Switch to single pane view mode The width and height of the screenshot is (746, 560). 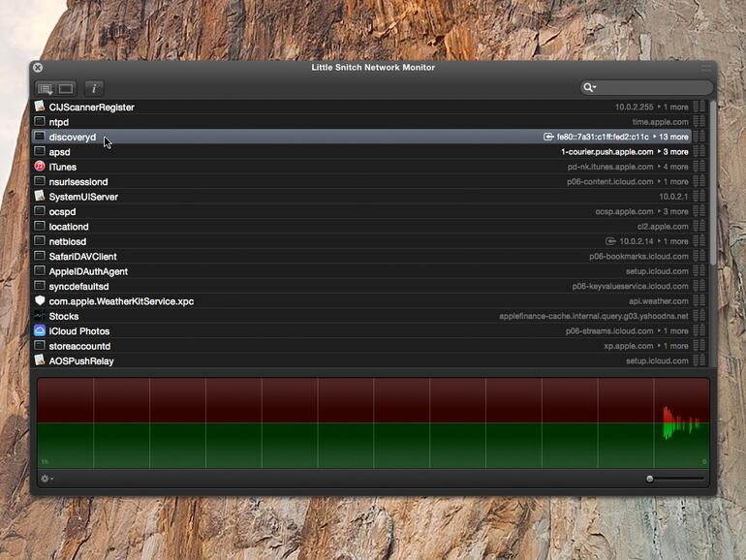tap(66, 89)
